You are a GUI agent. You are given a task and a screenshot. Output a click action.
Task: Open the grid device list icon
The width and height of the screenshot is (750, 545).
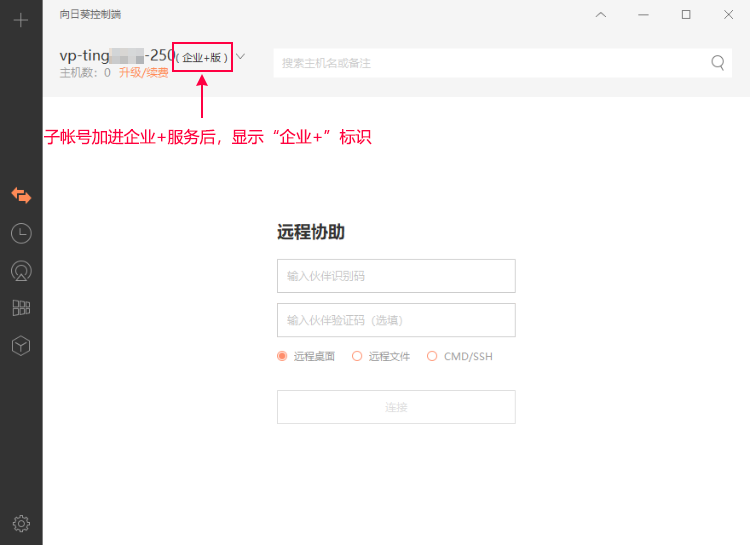[21, 308]
